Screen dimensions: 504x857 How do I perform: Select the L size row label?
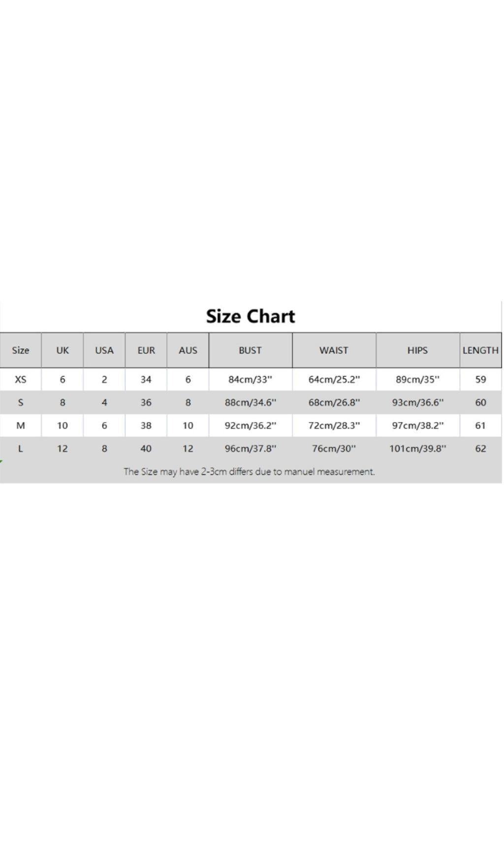click(21, 449)
